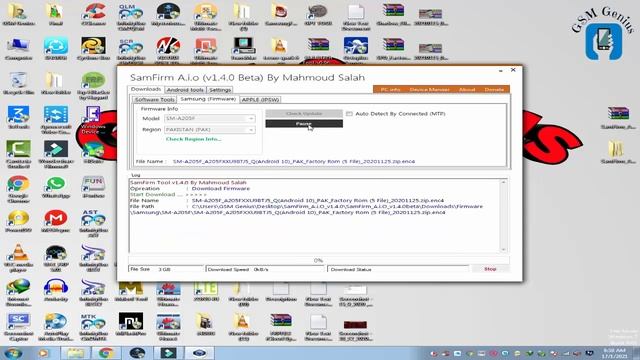Select the APPLE (IPSW) sub-tab
Screen dimensions: 640x360
260,100
